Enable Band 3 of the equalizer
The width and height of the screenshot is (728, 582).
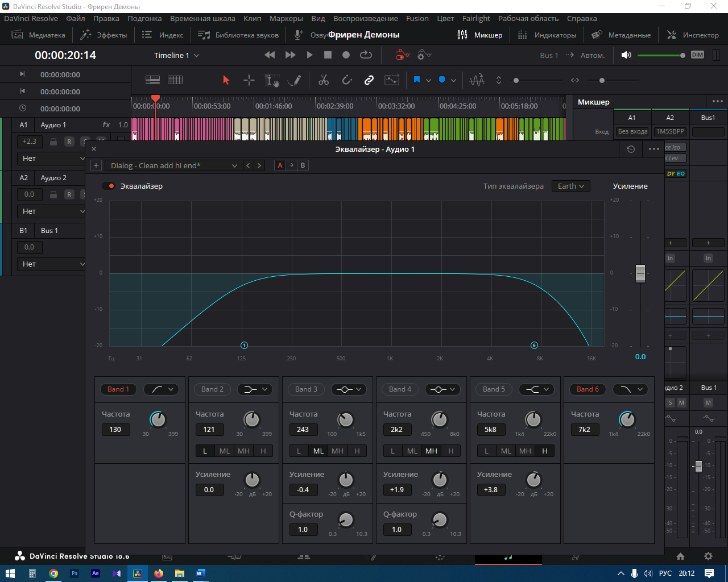306,389
